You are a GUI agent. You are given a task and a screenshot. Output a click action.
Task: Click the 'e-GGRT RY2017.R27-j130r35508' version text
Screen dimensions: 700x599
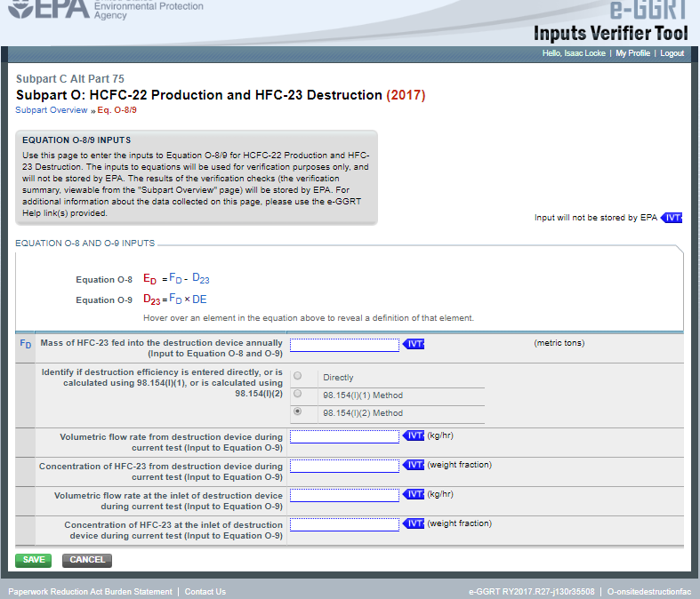pos(532,591)
